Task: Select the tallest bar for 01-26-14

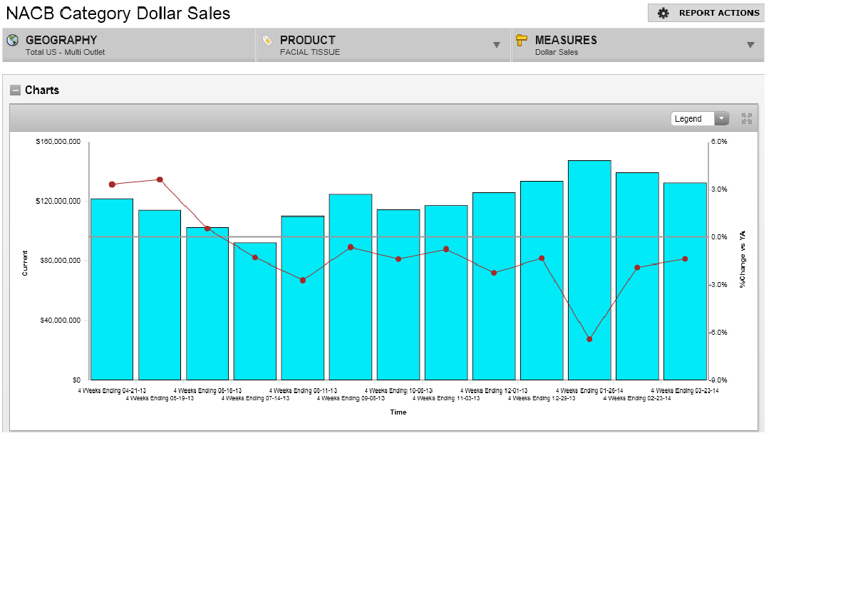Action: [x=589, y=271]
